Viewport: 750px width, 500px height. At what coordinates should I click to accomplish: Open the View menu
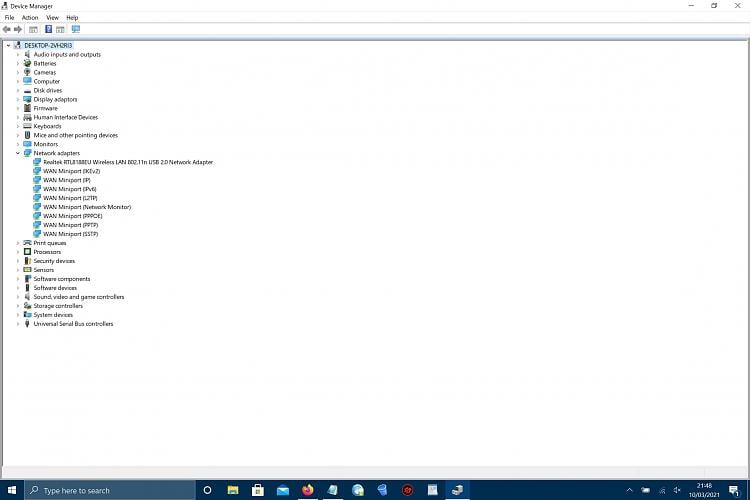[52, 18]
